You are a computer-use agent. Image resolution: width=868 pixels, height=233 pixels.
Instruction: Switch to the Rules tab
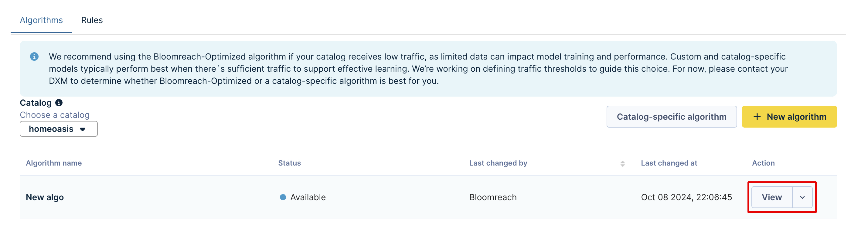[92, 20]
